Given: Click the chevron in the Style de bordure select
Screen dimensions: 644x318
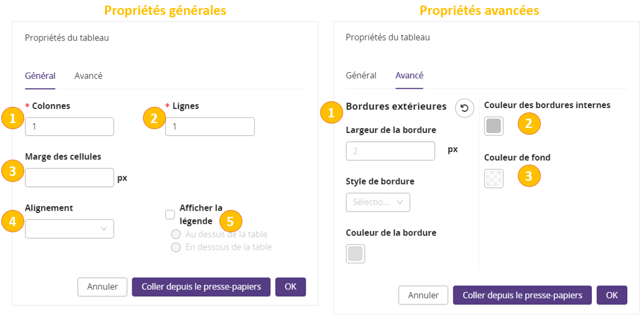Looking at the screenshot, I should click(x=400, y=202).
